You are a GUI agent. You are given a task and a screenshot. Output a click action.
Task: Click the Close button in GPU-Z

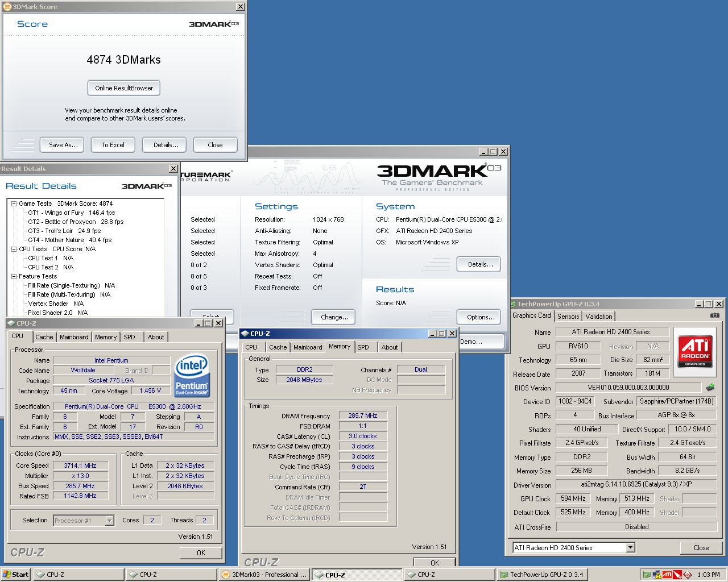pyautogui.click(x=701, y=548)
